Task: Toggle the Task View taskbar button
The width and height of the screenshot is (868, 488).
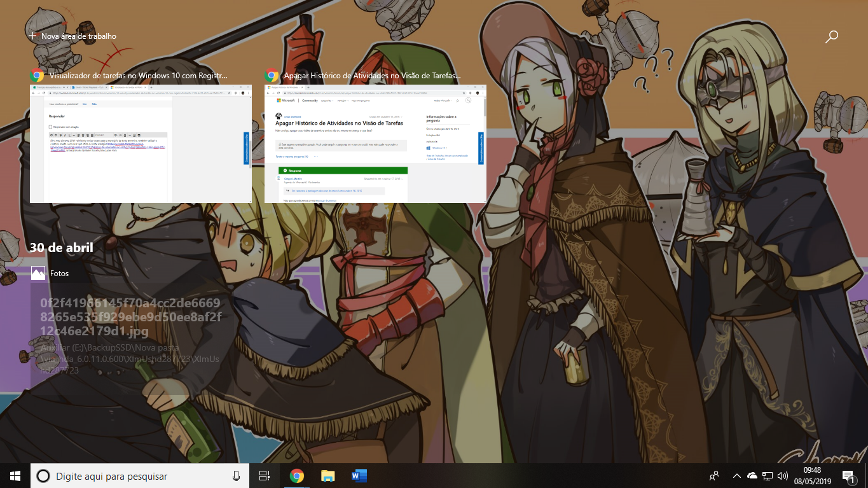Action: pos(265,476)
